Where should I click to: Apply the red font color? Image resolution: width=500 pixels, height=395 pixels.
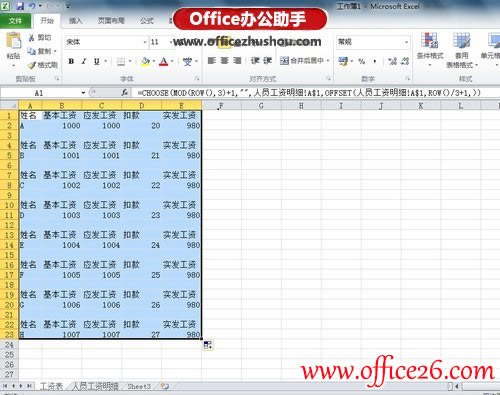tap(164, 61)
